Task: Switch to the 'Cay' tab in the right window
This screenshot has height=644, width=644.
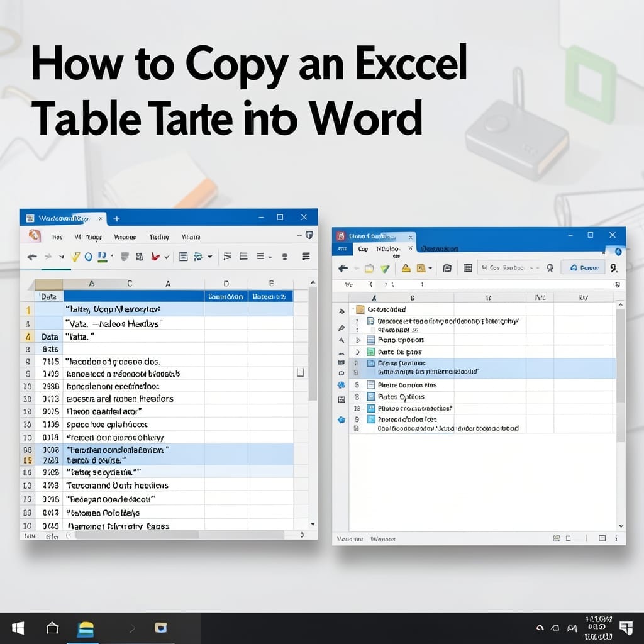Action: [363, 249]
